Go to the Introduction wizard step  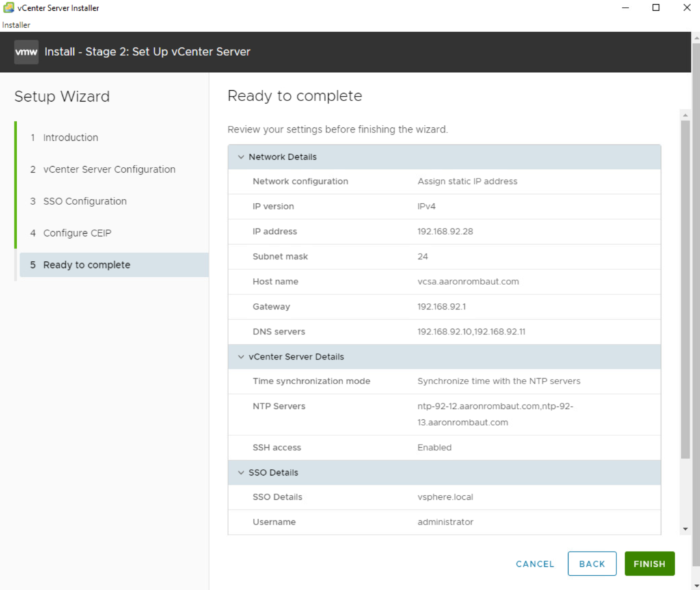[70, 137]
